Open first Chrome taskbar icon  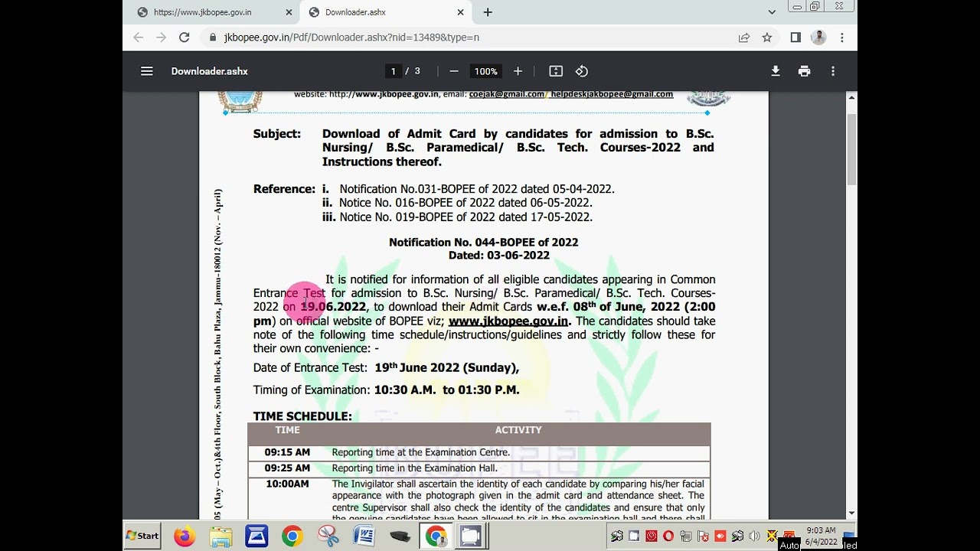292,536
